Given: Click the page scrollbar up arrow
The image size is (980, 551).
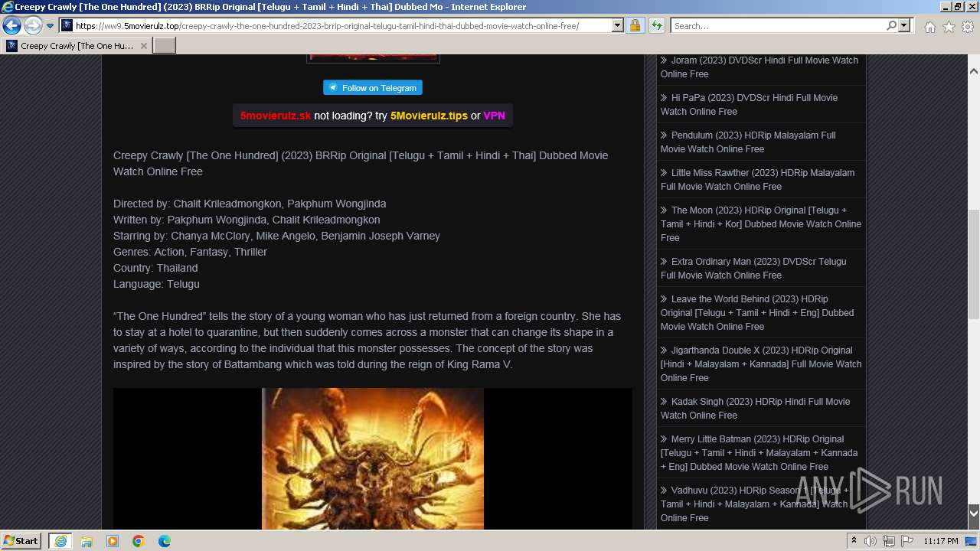Looking at the screenshot, I should pos(974,70).
